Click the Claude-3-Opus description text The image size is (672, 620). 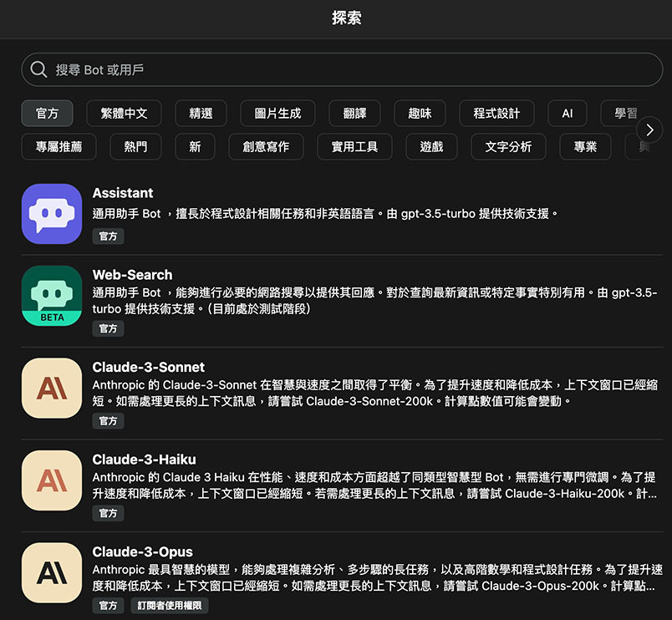pyautogui.click(x=378, y=577)
